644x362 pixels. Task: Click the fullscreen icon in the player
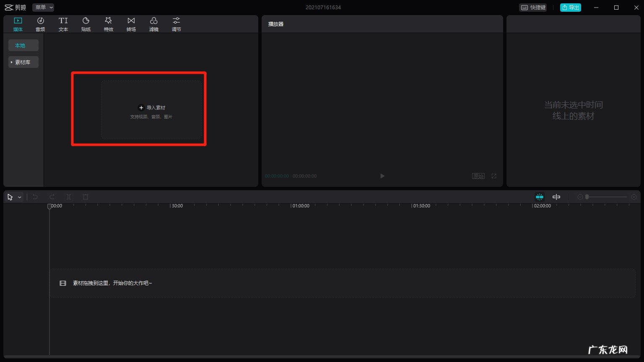coord(494,176)
